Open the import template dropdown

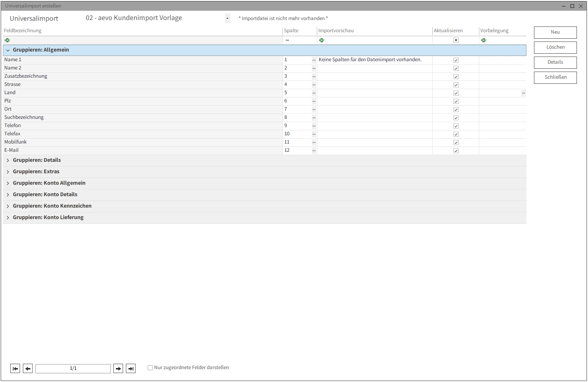[x=227, y=18]
